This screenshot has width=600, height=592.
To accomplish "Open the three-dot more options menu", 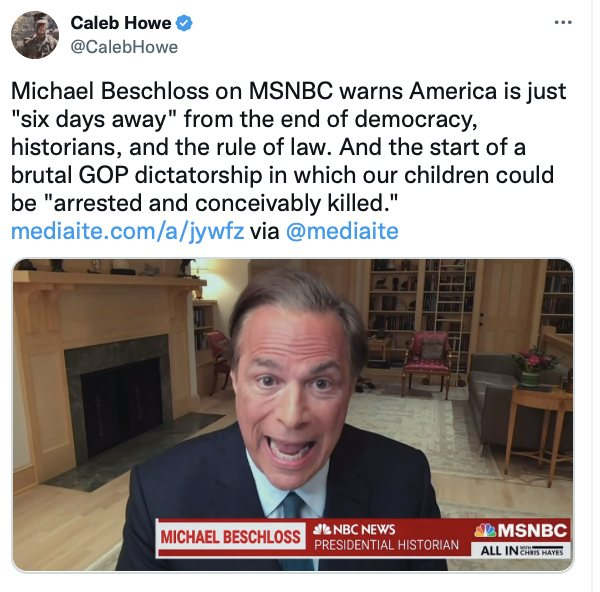I will pos(563,23).
